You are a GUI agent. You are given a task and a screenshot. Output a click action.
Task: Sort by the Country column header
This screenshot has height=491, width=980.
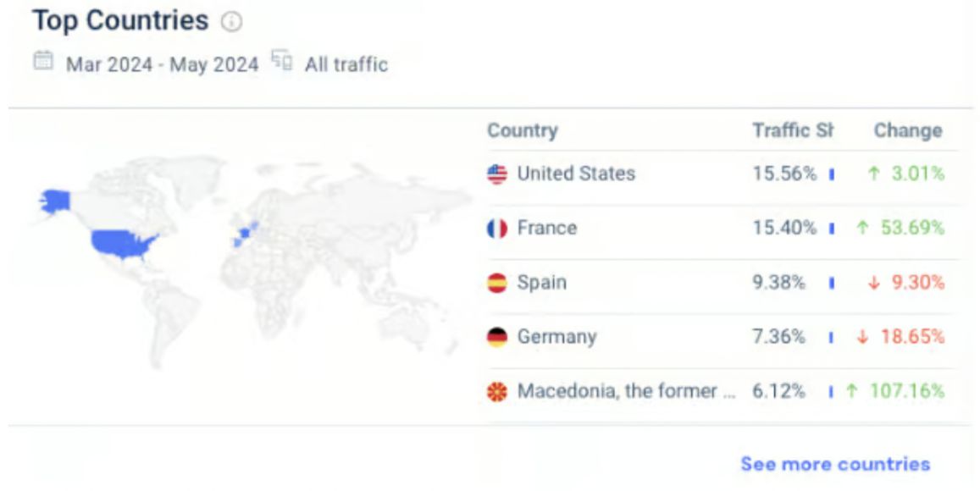click(x=522, y=131)
